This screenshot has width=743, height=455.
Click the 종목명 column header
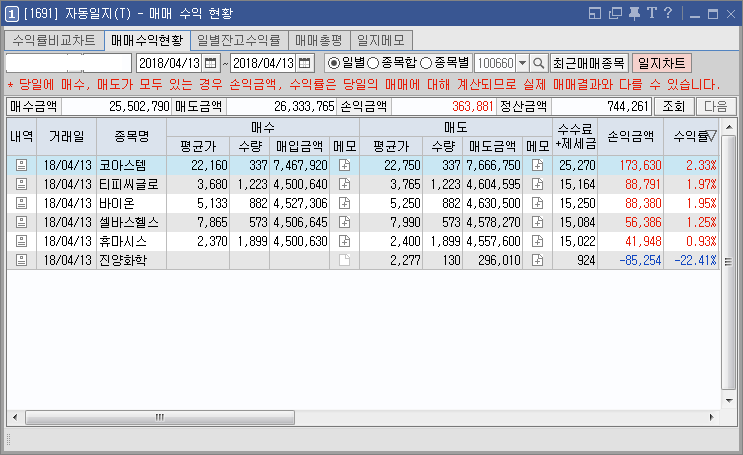pyautogui.click(x=132, y=136)
